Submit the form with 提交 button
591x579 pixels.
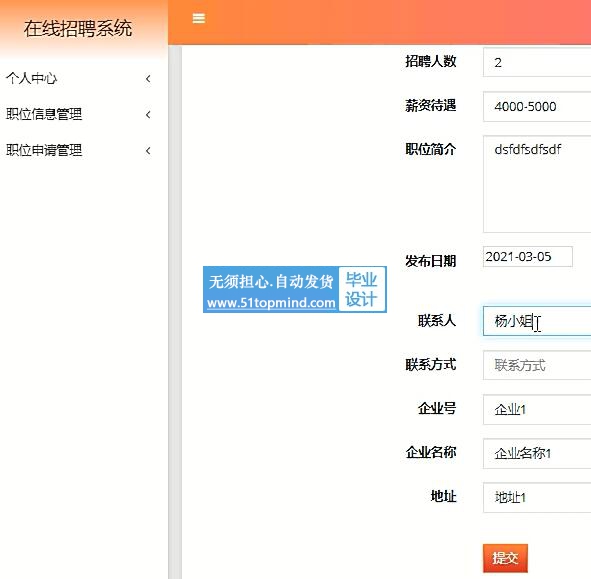click(x=505, y=558)
